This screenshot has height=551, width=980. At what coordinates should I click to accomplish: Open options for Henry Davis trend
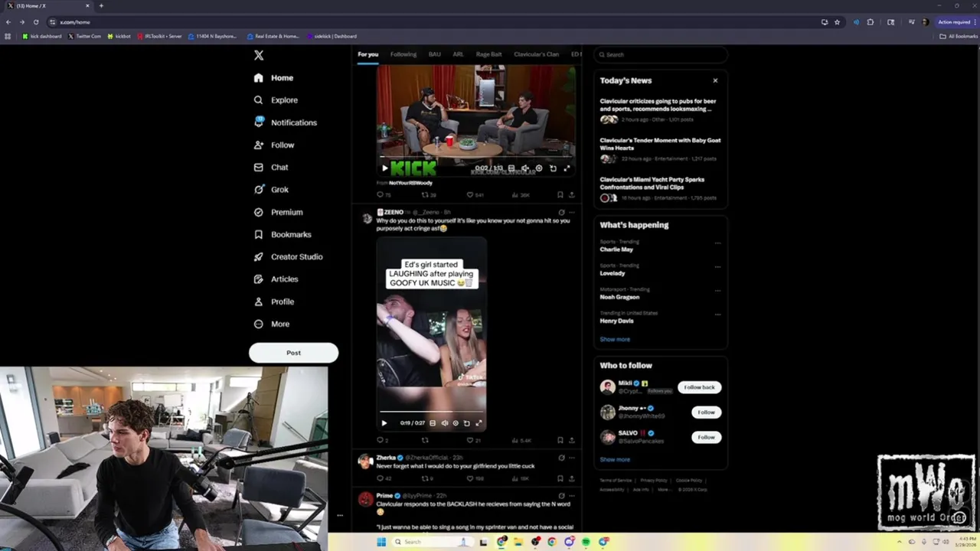tap(717, 314)
